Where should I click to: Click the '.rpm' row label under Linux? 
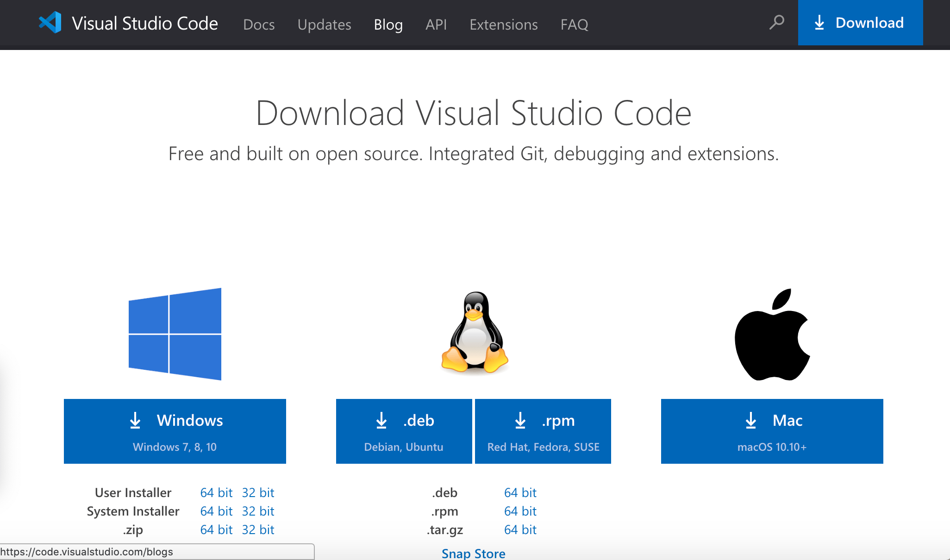pyautogui.click(x=445, y=511)
